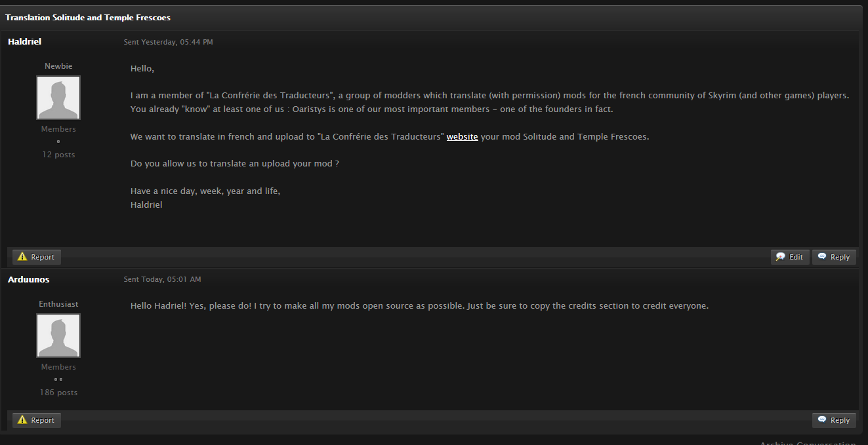
Task: Click the "Enthusiast" rank label
Action: click(x=58, y=304)
